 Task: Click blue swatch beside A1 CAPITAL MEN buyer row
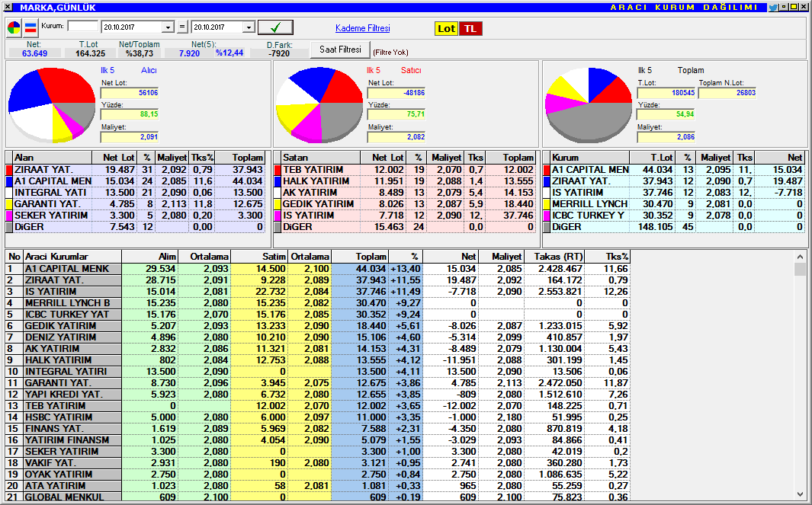(x=9, y=181)
